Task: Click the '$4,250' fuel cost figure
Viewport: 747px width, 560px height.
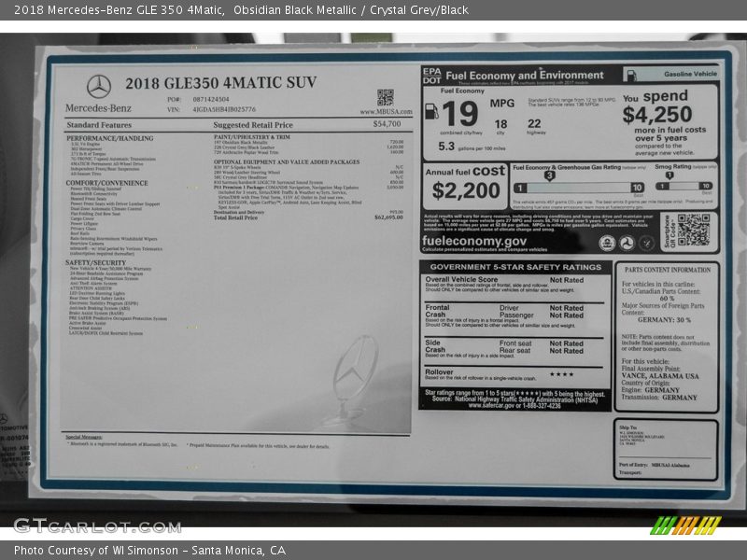Action: click(x=657, y=114)
